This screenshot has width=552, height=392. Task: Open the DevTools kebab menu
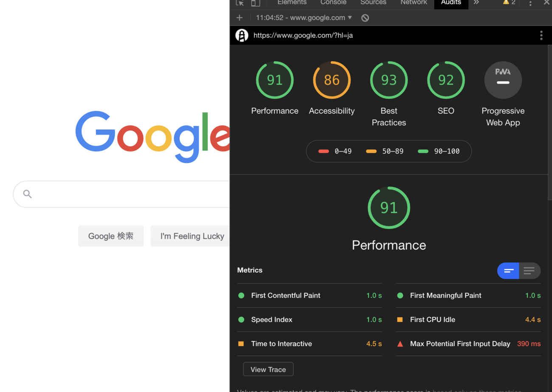(530, 3)
